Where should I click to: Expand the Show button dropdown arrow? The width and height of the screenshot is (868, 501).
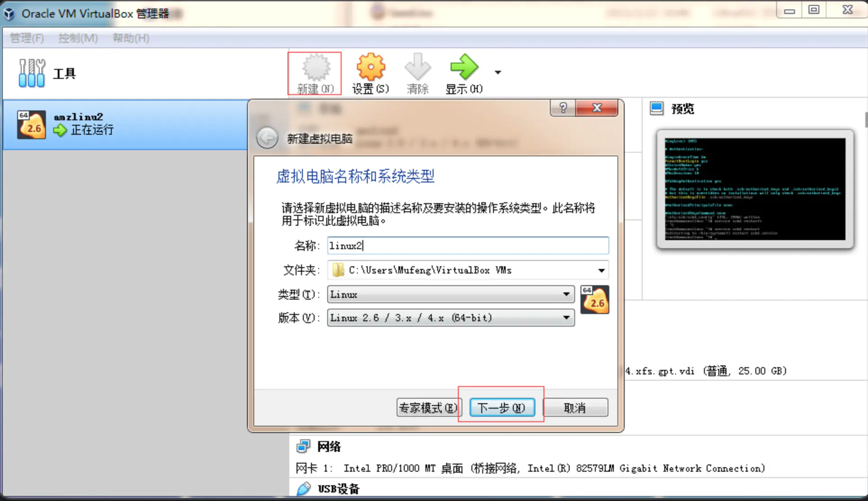[498, 72]
